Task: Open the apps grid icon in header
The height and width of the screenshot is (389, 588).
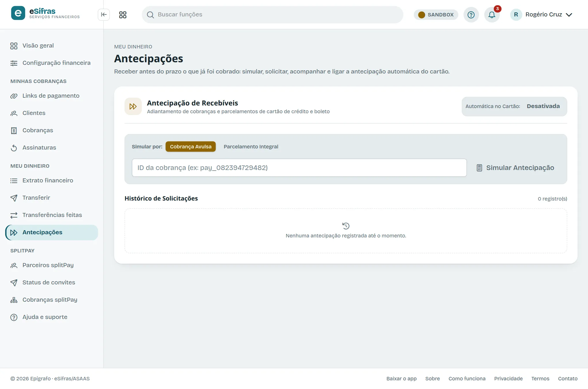Action: tap(123, 15)
